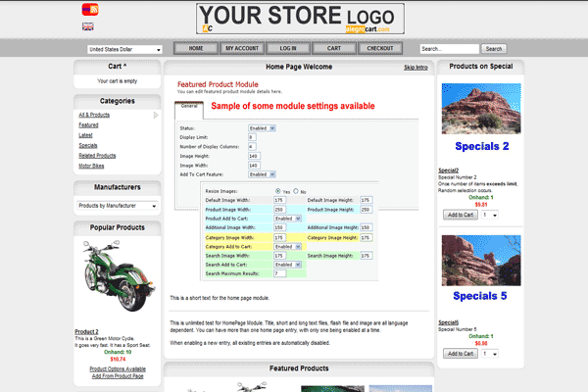Go to the HOME menu item

click(x=196, y=48)
